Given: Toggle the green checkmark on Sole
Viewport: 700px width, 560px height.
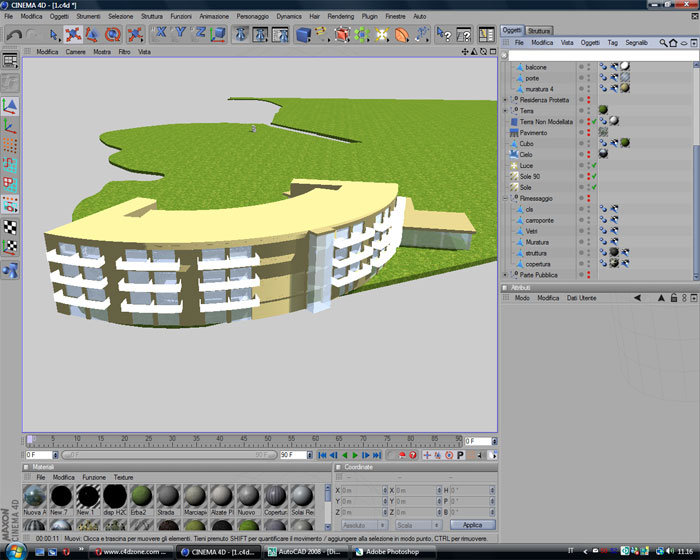Looking at the screenshot, I should coord(594,188).
